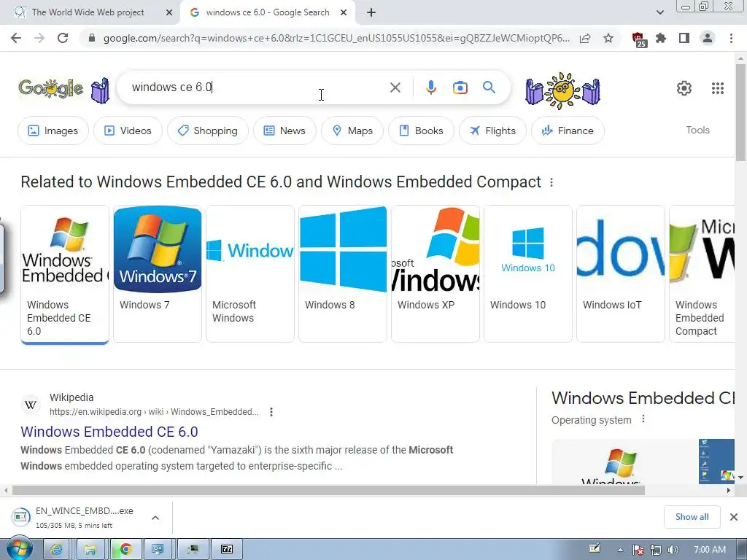Click the taskbar volume speaker icon
747x560 pixels.
673,550
